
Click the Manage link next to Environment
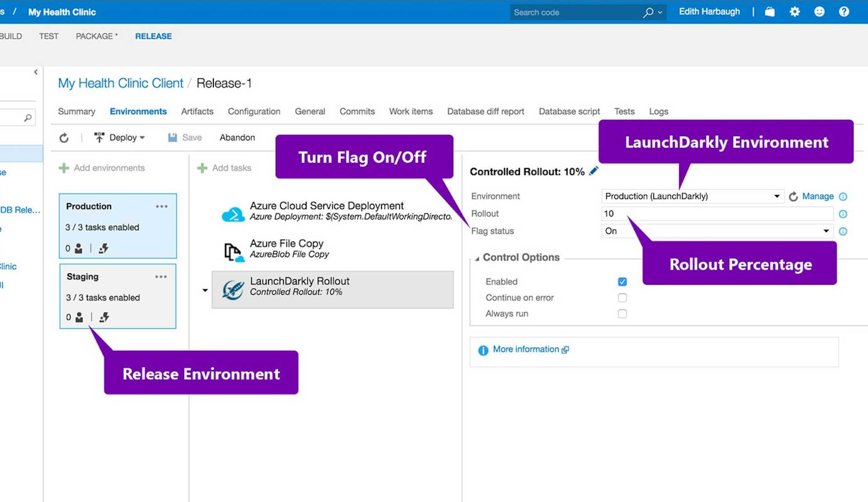click(817, 196)
